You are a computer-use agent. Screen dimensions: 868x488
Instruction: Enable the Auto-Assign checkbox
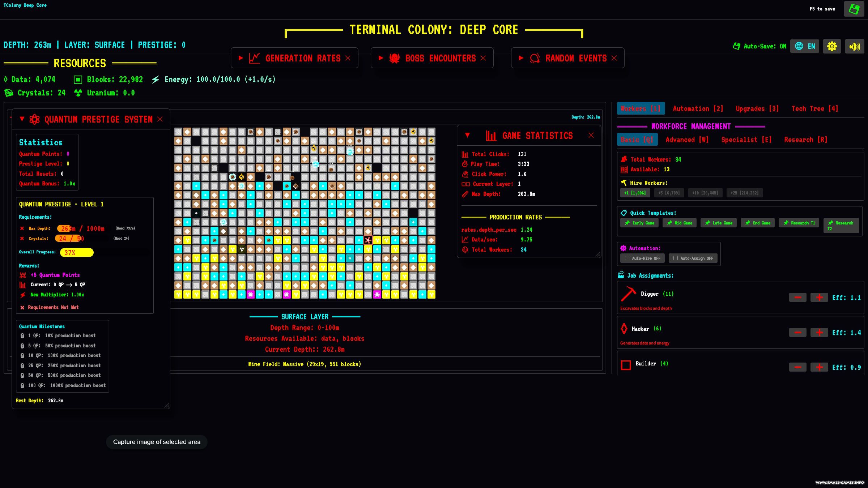coord(675,258)
